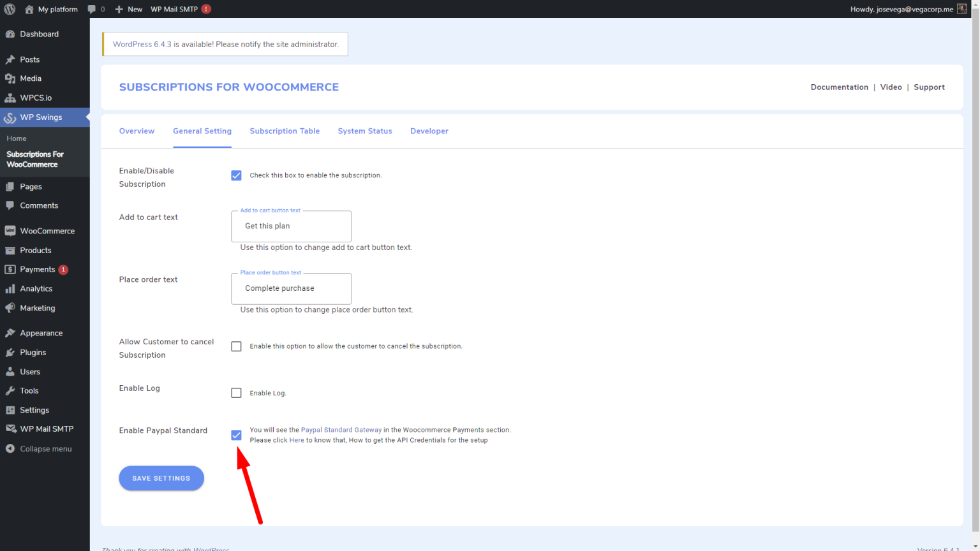Click the Add to cart button text field
This screenshot has width=980, height=551.
coord(291,226)
